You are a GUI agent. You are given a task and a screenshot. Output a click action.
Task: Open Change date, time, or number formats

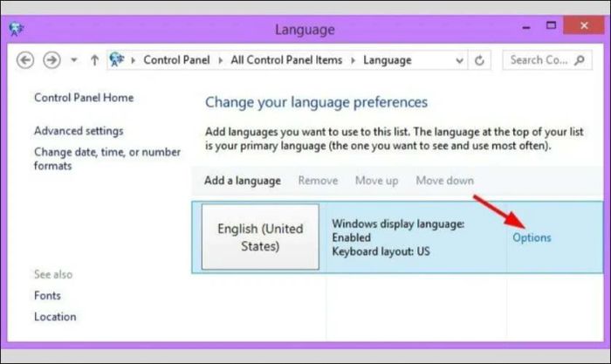point(107,159)
